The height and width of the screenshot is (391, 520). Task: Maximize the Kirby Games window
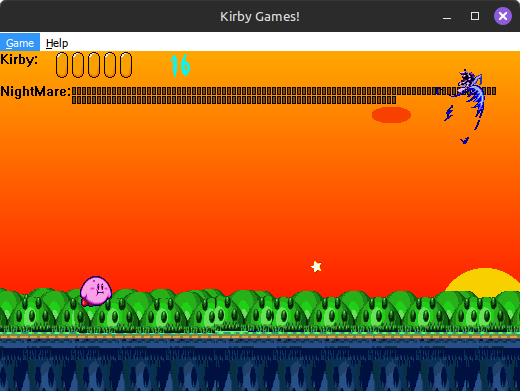[475, 16]
